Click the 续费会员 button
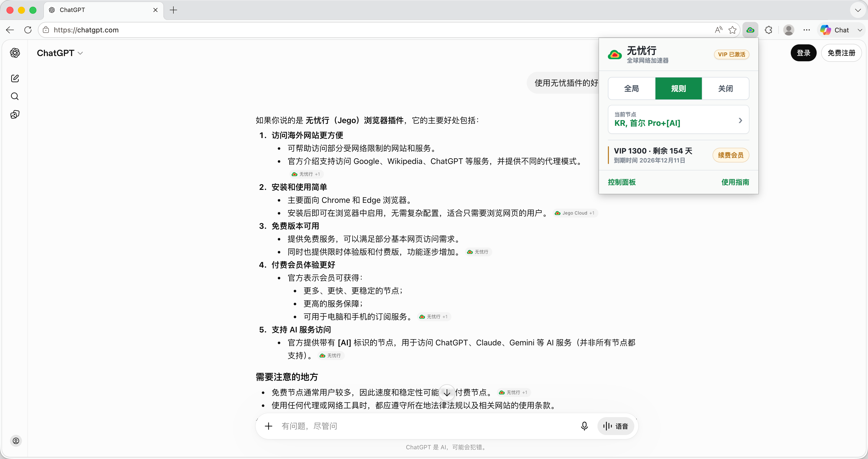Viewport: 868px width, 459px height. click(x=730, y=155)
